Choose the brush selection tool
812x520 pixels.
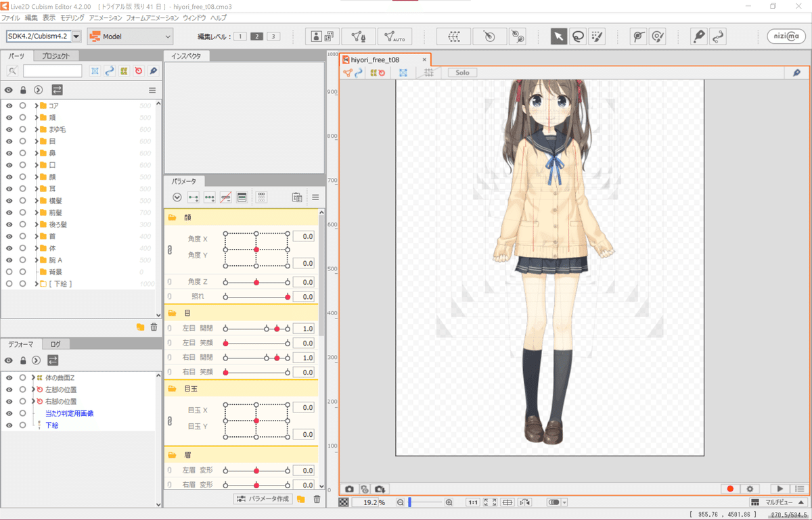click(x=597, y=36)
